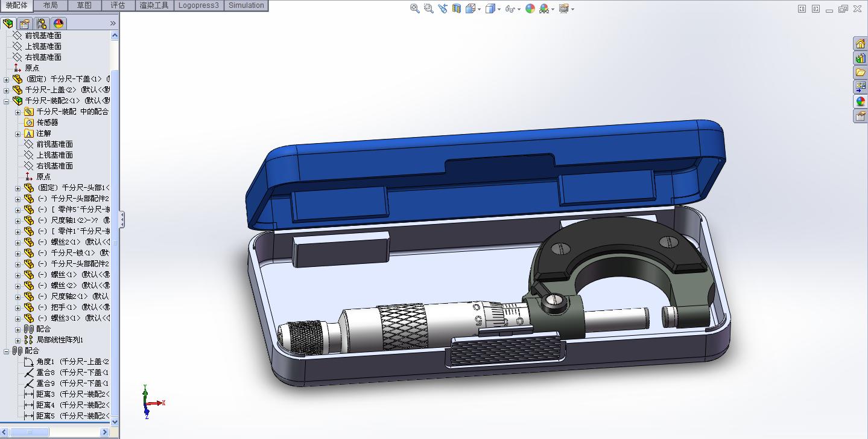
Task: Restore the Previous View
Action: coord(443,8)
